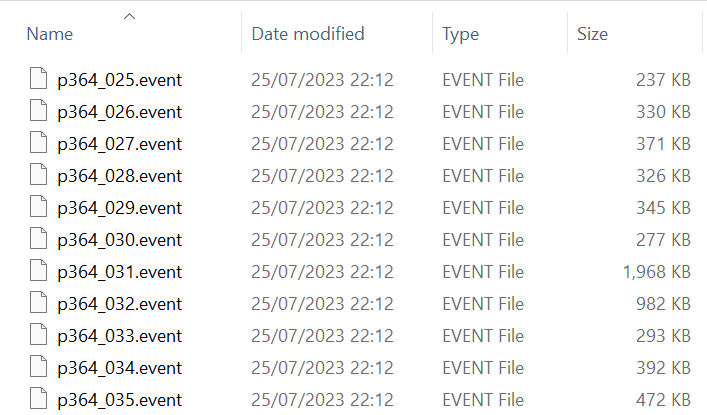Click the Type column header
The width and height of the screenshot is (707, 415).
(461, 34)
